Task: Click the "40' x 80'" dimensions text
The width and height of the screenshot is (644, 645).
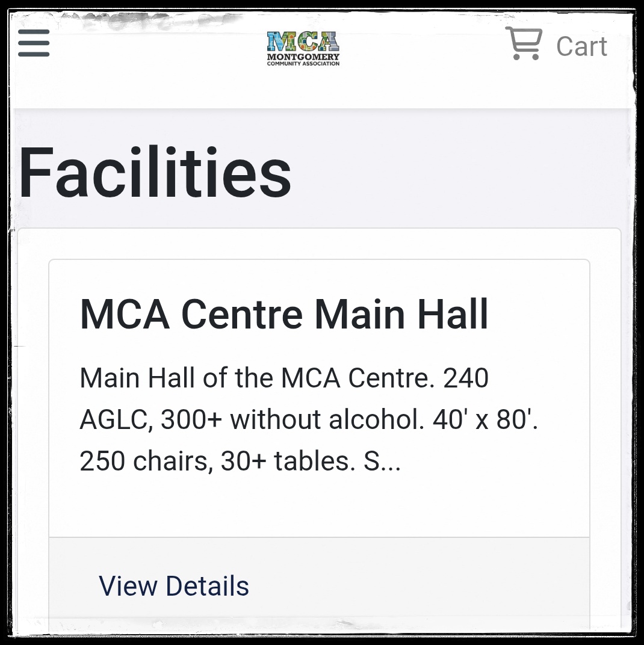Action: 485,419
